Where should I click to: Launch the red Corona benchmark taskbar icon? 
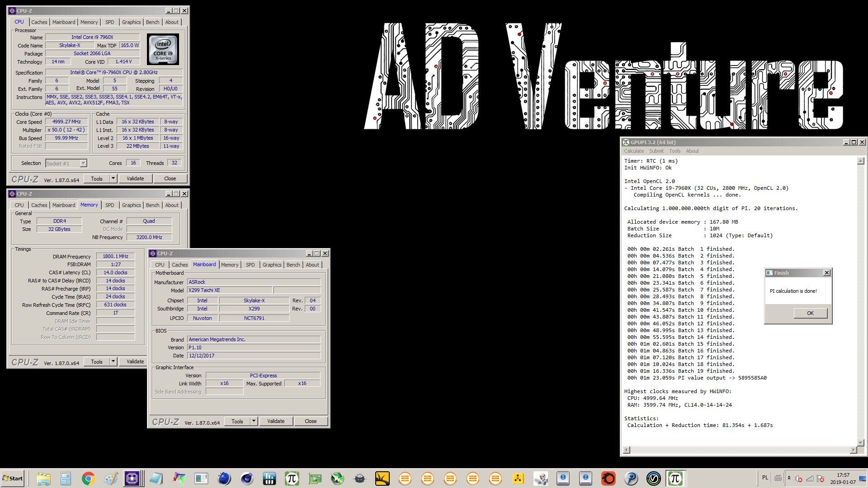(609, 479)
